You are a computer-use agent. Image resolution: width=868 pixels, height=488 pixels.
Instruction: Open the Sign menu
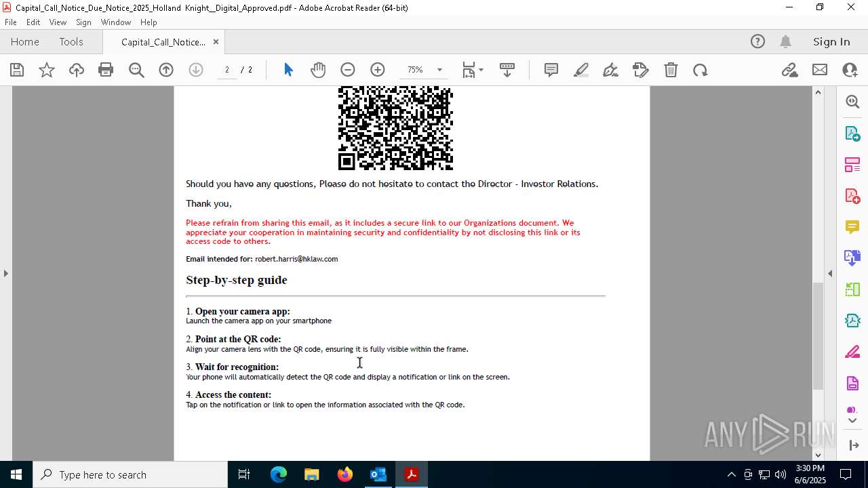click(x=83, y=22)
